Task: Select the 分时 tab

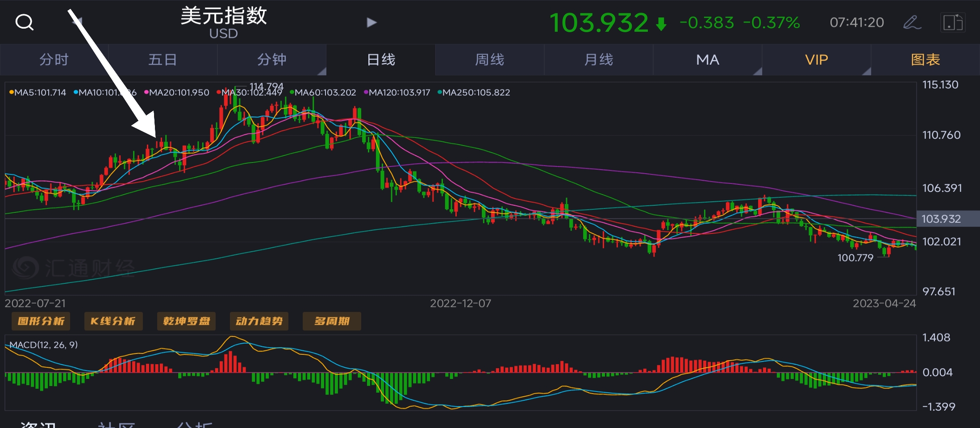Action: click(x=54, y=59)
